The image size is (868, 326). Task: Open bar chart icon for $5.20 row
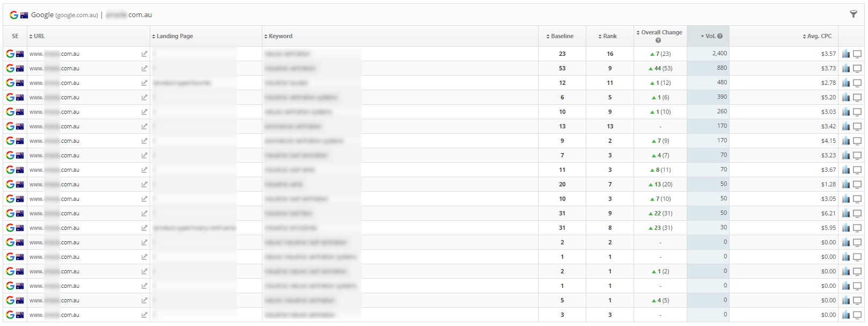(846, 97)
